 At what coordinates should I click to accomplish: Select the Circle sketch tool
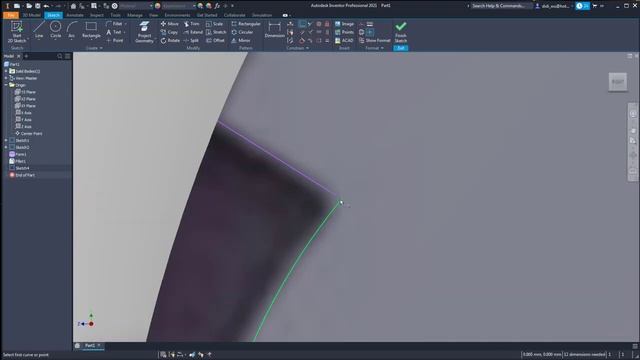tap(56, 30)
